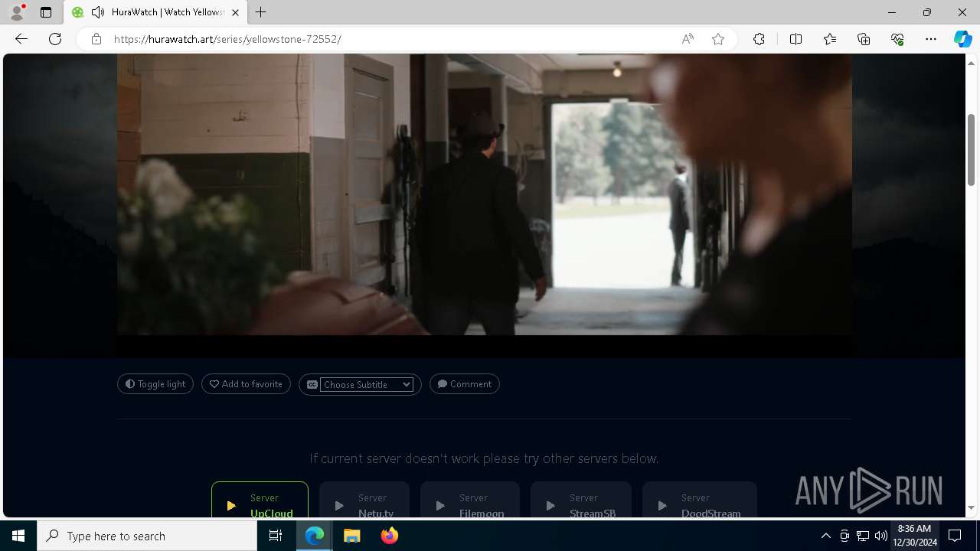Screen dimensions: 980x551
Task: Enable split screen view icon
Action: [x=795, y=39]
